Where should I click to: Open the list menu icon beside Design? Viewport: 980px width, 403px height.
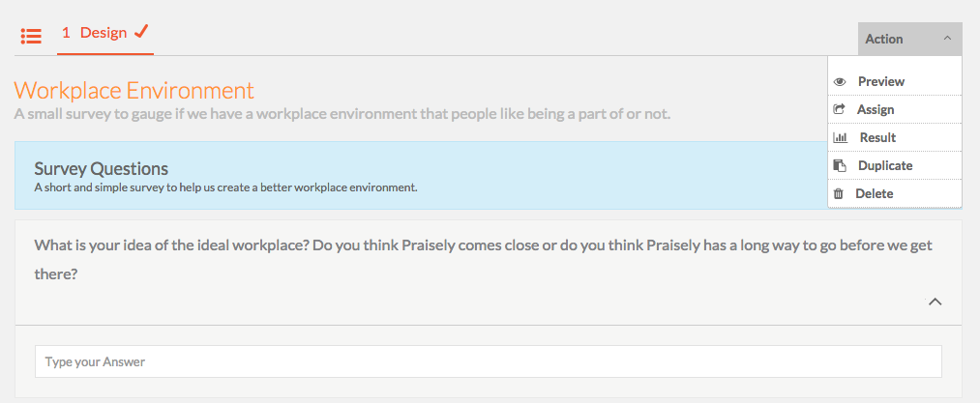(31, 36)
